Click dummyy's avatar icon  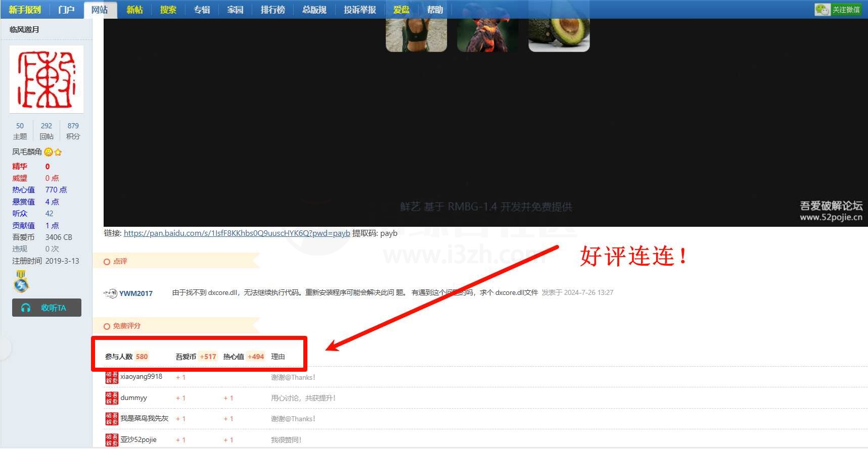[x=112, y=398]
